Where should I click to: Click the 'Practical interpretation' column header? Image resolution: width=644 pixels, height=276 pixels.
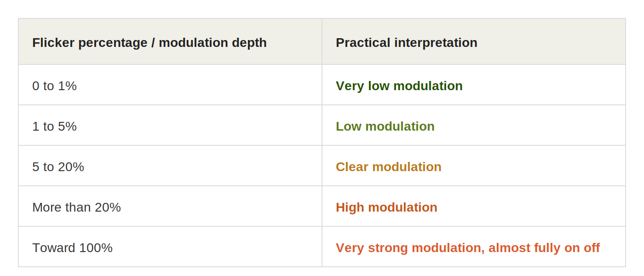[x=474, y=41]
